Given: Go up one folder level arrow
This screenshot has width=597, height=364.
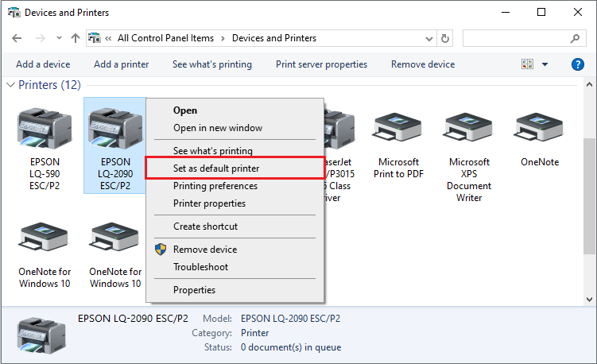Looking at the screenshot, I should (75, 38).
